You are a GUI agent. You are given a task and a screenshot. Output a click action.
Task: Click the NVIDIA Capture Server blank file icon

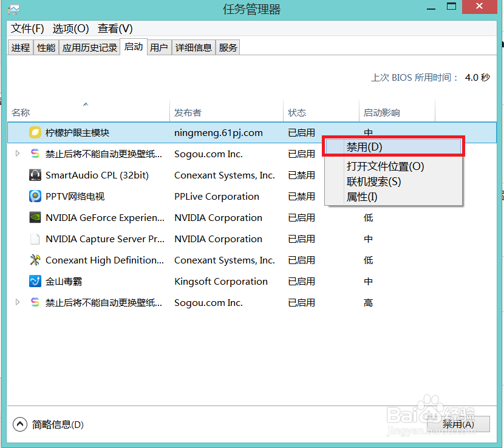pyautogui.click(x=35, y=239)
